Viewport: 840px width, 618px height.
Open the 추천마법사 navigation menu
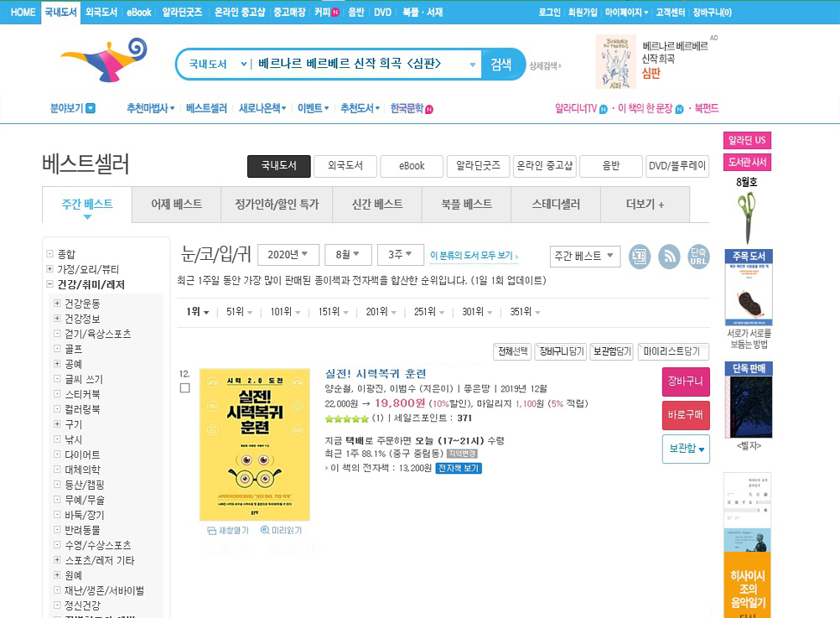click(151, 108)
